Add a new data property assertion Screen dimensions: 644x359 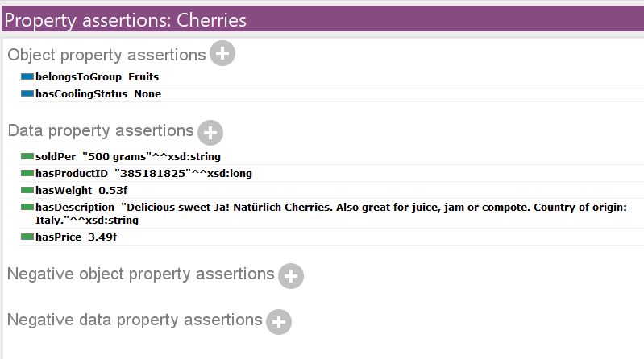pos(210,133)
